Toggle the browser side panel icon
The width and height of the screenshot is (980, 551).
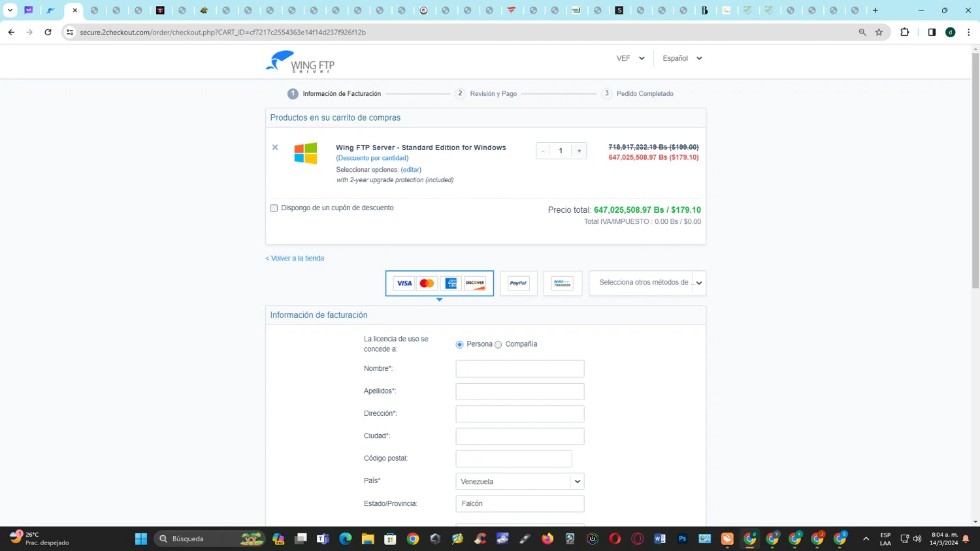[x=932, y=32]
